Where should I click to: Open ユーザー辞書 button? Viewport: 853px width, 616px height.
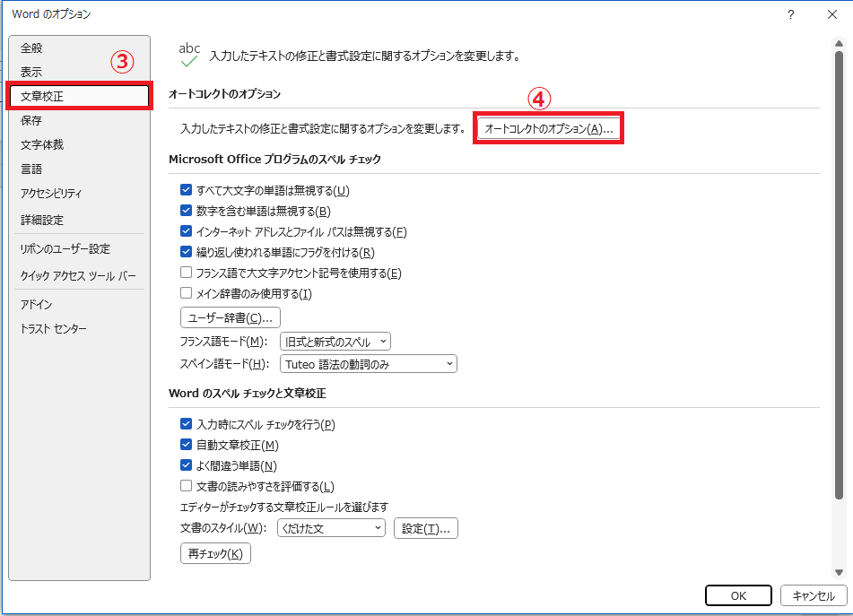(x=231, y=317)
